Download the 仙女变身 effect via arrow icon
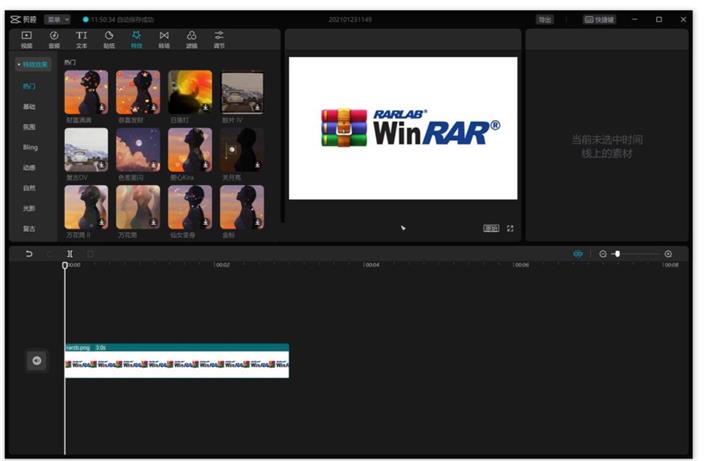The image size is (728, 461). click(x=205, y=223)
